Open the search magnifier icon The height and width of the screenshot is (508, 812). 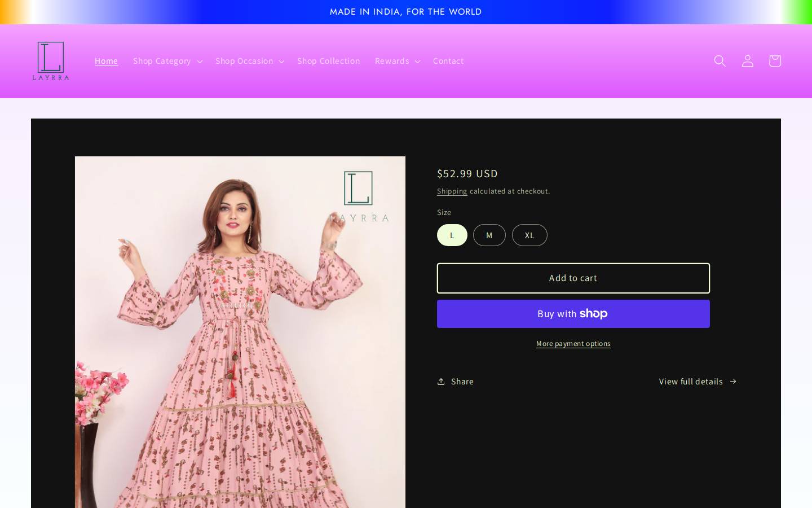click(720, 61)
